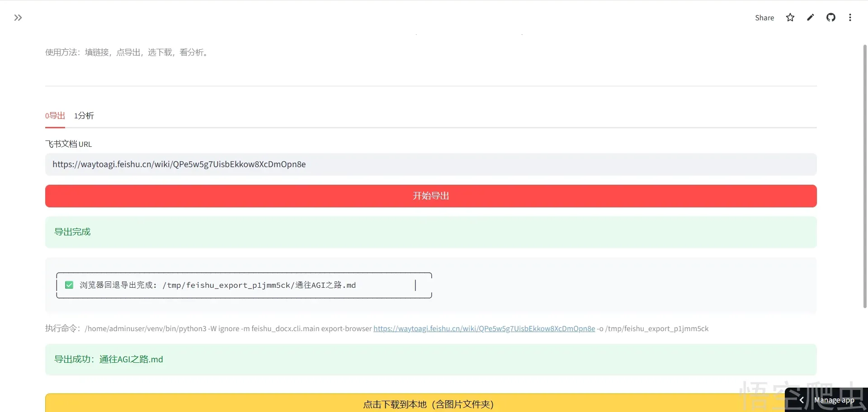Switch to the 0导出 tab
Viewport: 868px width, 412px height.
tap(55, 116)
